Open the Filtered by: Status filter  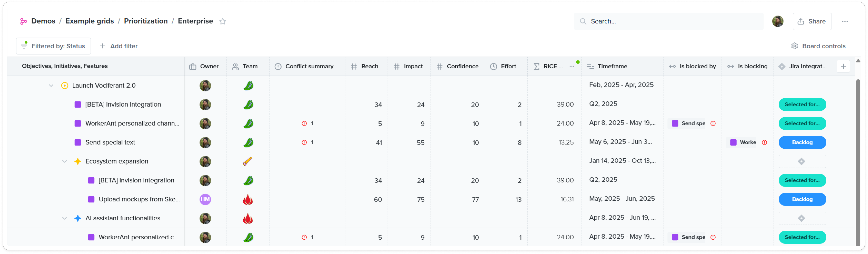coord(53,46)
